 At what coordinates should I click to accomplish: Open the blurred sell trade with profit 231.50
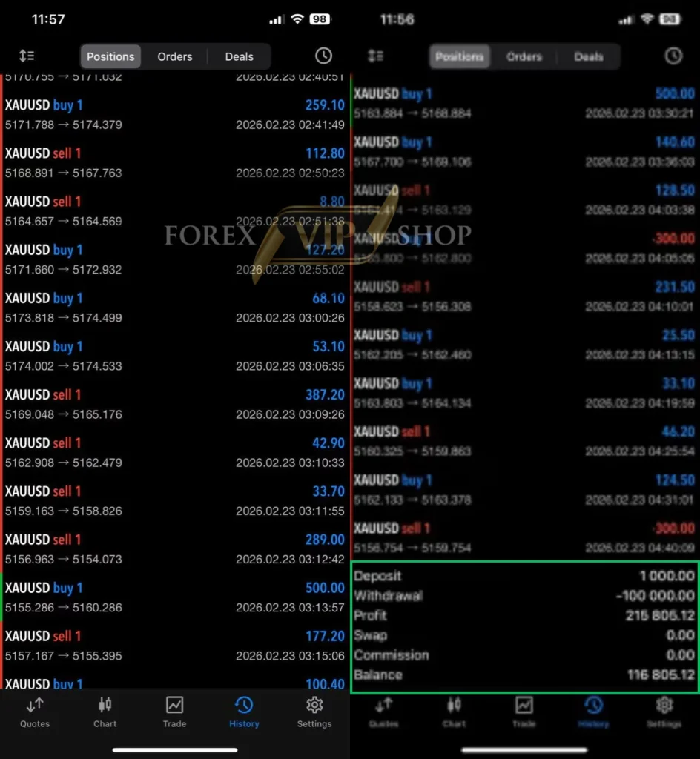click(525, 296)
